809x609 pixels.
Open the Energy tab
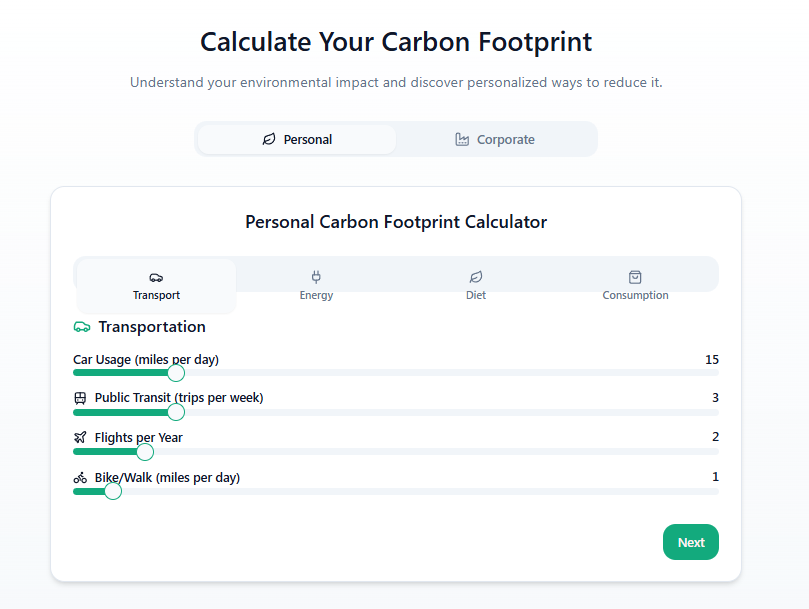(x=316, y=286)
